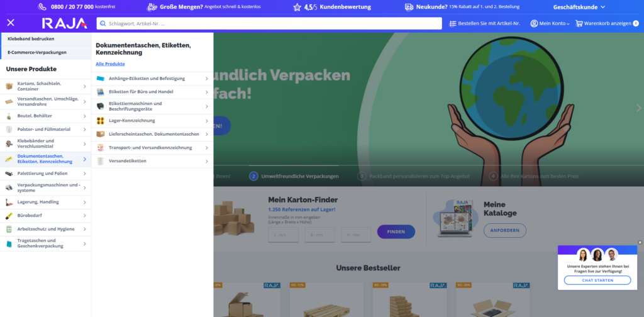Screen dimensions: 644x317
Task: Click the label sheet icon for Etiketten für Büro
Action: [100, 92]
